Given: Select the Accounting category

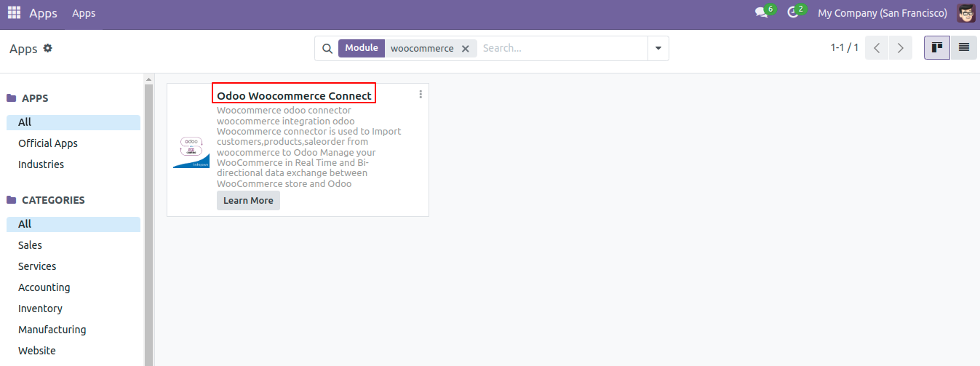Looking at the screenshot, I should pyautogui.click(x=44, y=287).
